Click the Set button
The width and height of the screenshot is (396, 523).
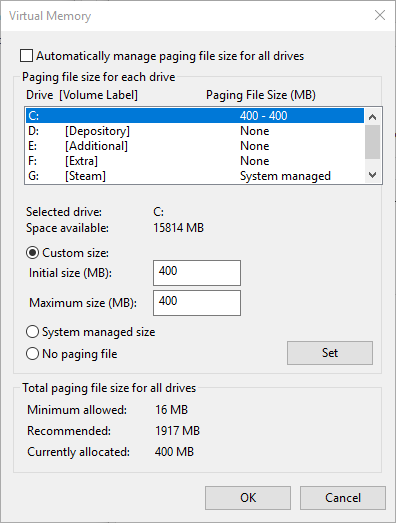pyautogui.click(x=330, y=353)
